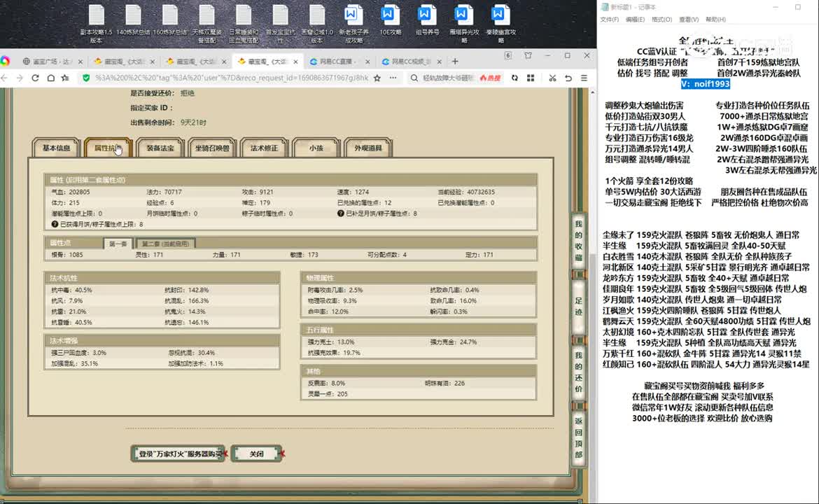Open the 基本信息 tab
This screenshot has width=819, height=504.
[57, 148]
